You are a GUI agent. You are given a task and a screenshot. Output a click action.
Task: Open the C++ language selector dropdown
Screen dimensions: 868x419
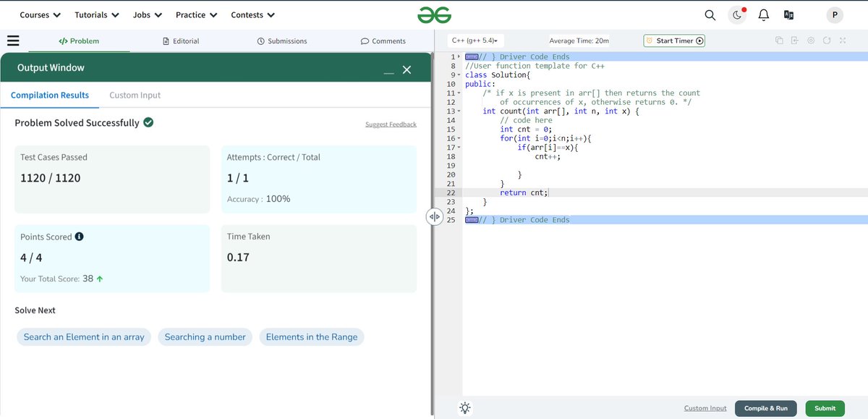pyautogui.click(x=475, y=41)
